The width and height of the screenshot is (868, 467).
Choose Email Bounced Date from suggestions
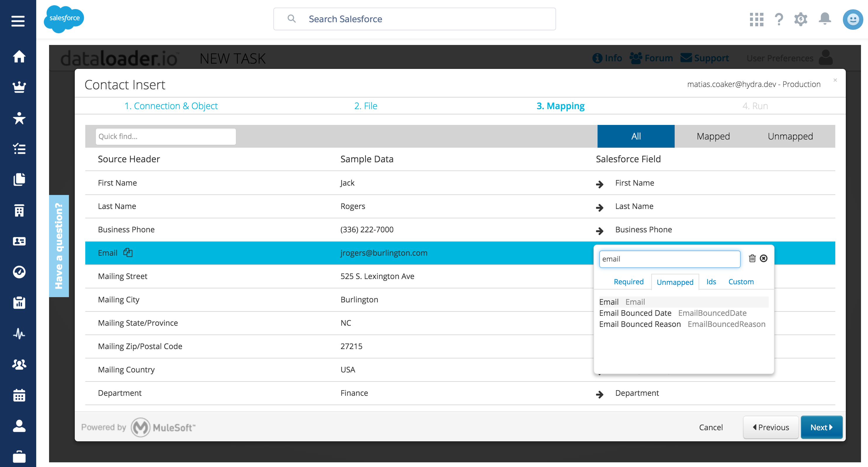[635, 313]
